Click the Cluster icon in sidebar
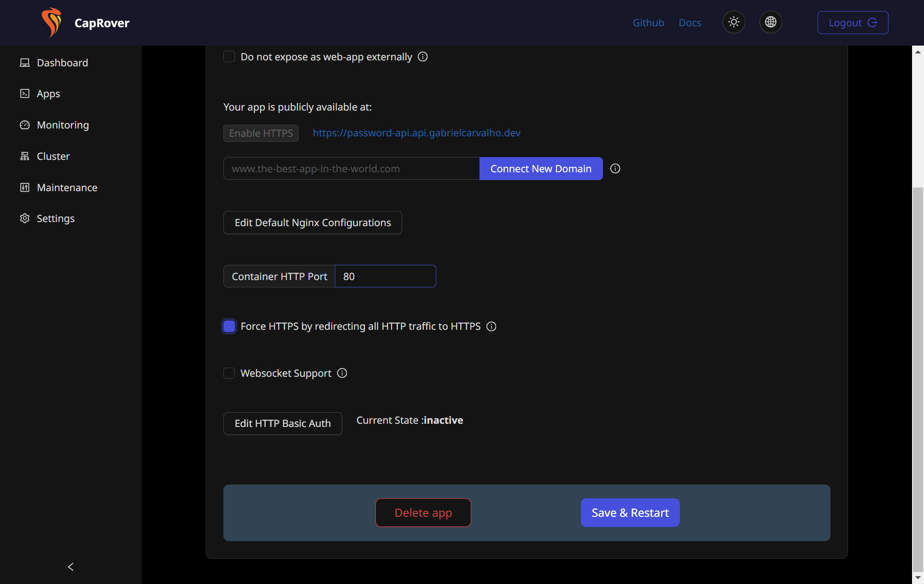 pyautogui.click(x=25, y=156)
